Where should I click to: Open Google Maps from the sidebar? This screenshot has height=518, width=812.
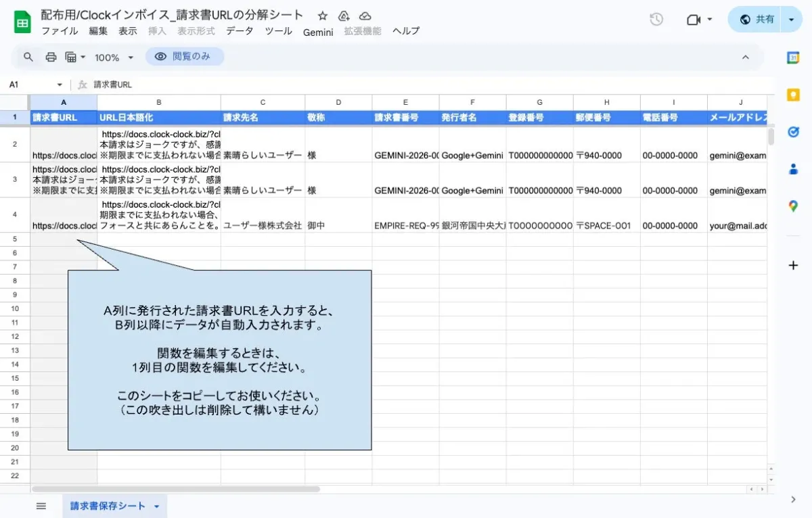793,206
